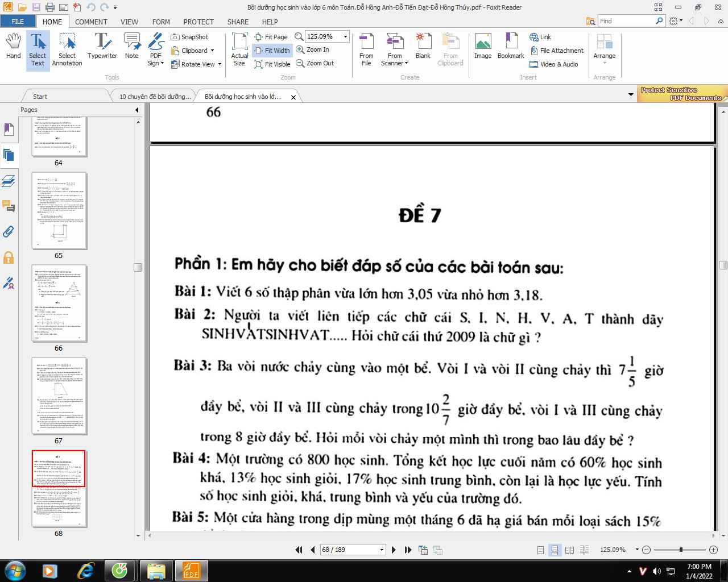Open the comments side panel
Image resolution: width=728 pixels, height=582 pixels.
(9, 206)
